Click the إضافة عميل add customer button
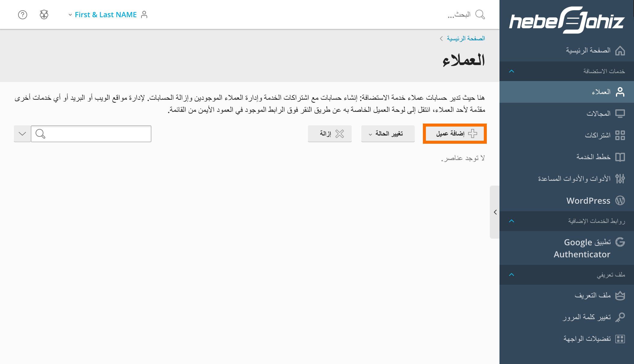634x364 pixels. tap(455, 134)
